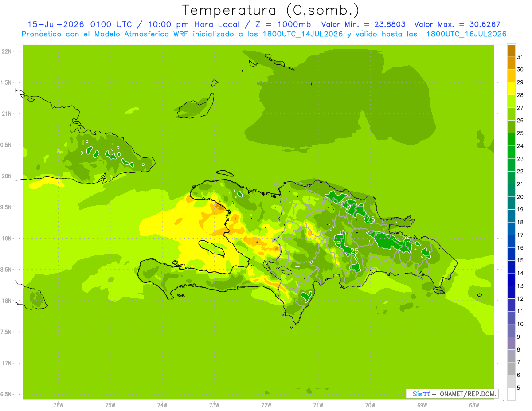Click the "73W" longitude label
This screenshot has height=411, width=532.
pyautogui.click(x=214, y=405)
